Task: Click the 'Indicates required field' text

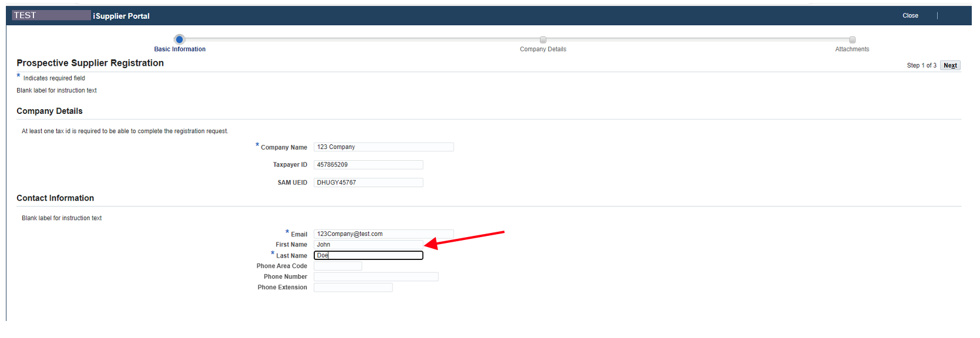Action: [x=54, y=78]
